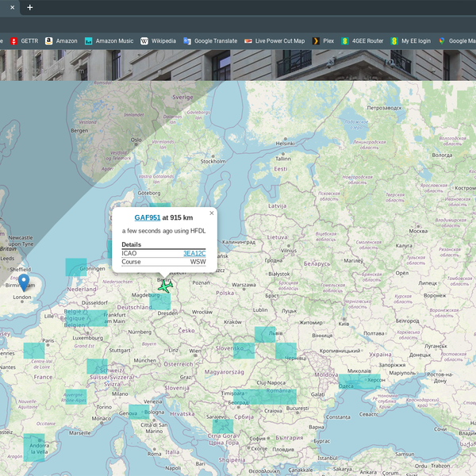Open a new browser tab
Viewport: 476px width, 476px height.
tap(30, 7)
